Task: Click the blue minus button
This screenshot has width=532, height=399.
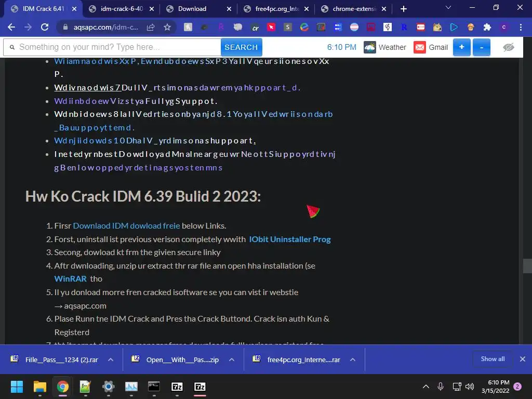Action: click(x=482, y=47)
